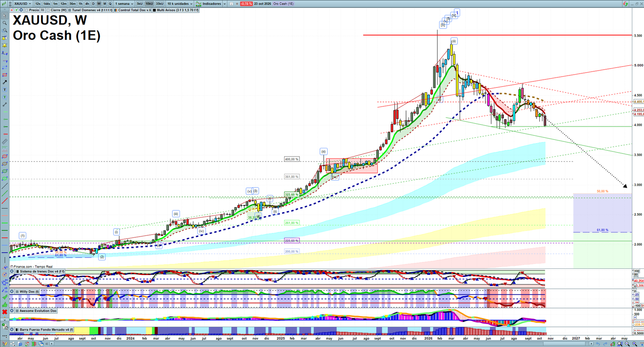The width and height of the screenshot is (644, 347).
Task: Open the share icon at bottom
Action: [13, 344]
